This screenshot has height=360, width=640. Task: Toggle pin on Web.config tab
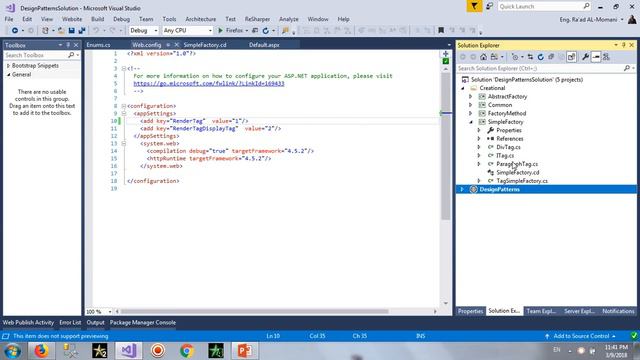click(x=168, y=45)
